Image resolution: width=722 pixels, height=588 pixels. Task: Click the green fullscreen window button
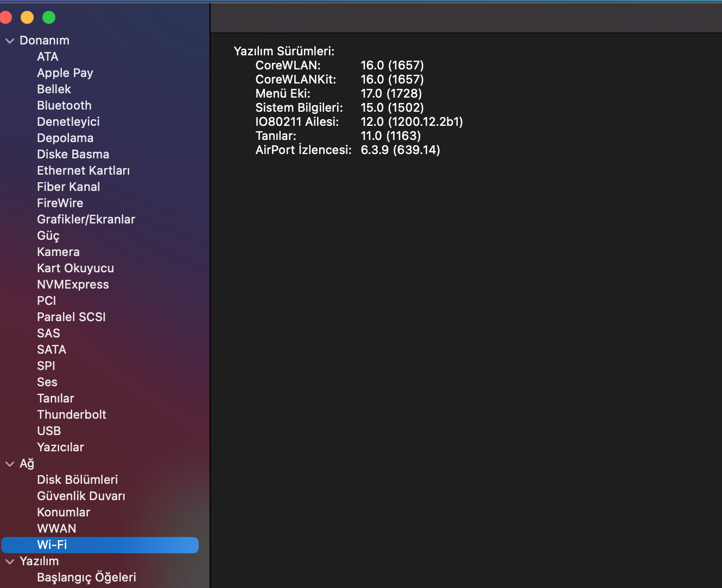49,17
